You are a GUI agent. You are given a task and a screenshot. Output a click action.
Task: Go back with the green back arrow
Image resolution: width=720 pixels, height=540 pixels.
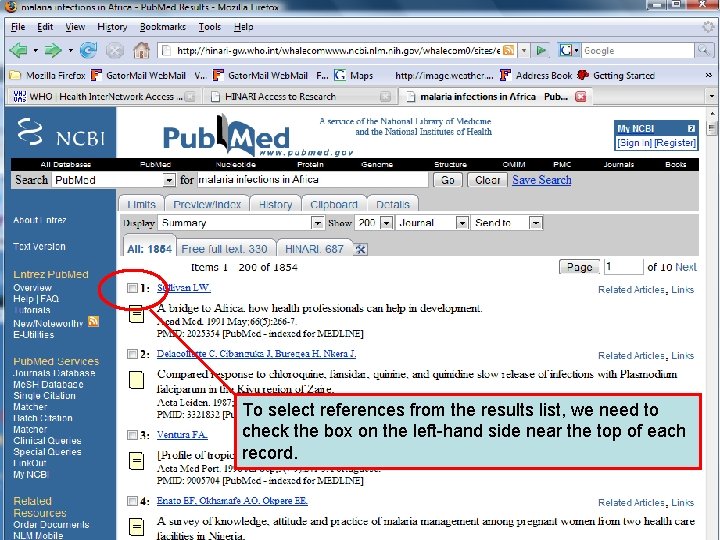[x=19, y=50]
